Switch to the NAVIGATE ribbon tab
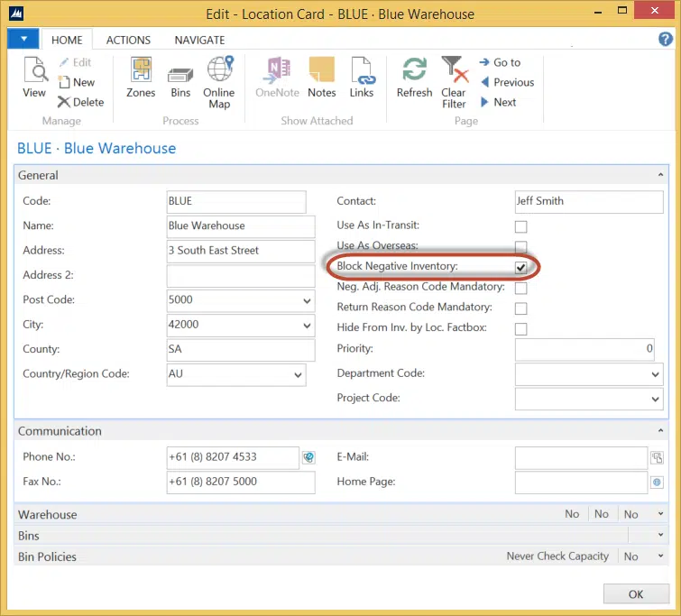Image resolution: width=681 pixels, height=616 pixels. coord(199,40)
